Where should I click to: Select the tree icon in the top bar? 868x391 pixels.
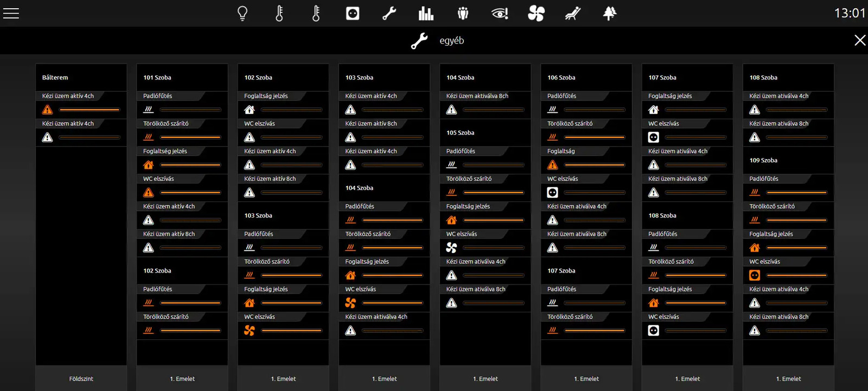point(610,13)
